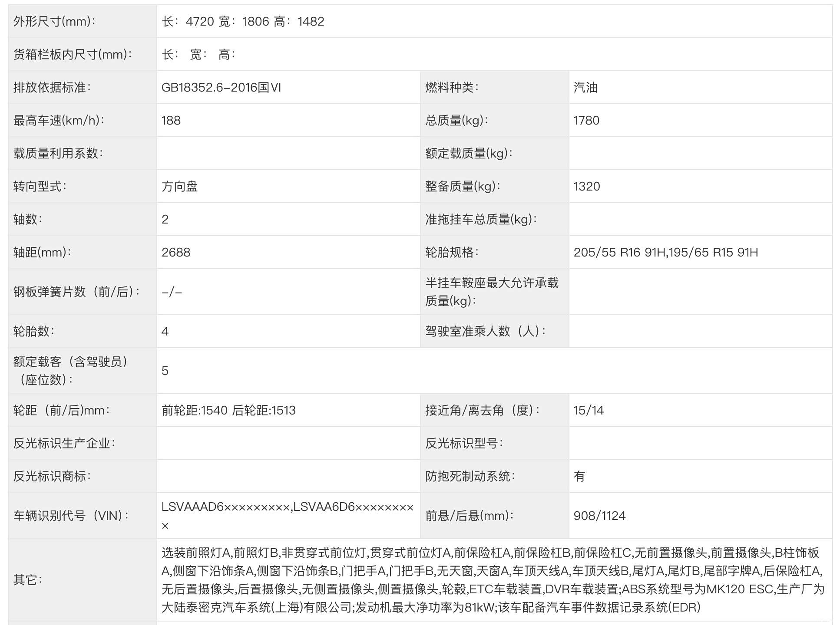Screen dimensions: 840x625
Task: Click the overhang value 908/1124
Action: click(x=599, y=516)
